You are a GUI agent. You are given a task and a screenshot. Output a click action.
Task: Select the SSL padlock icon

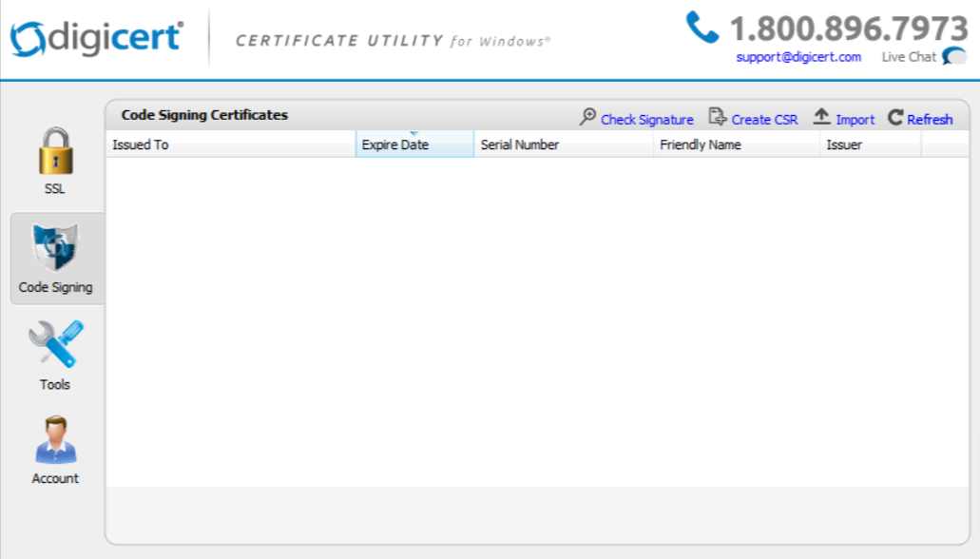coord(54,152)
